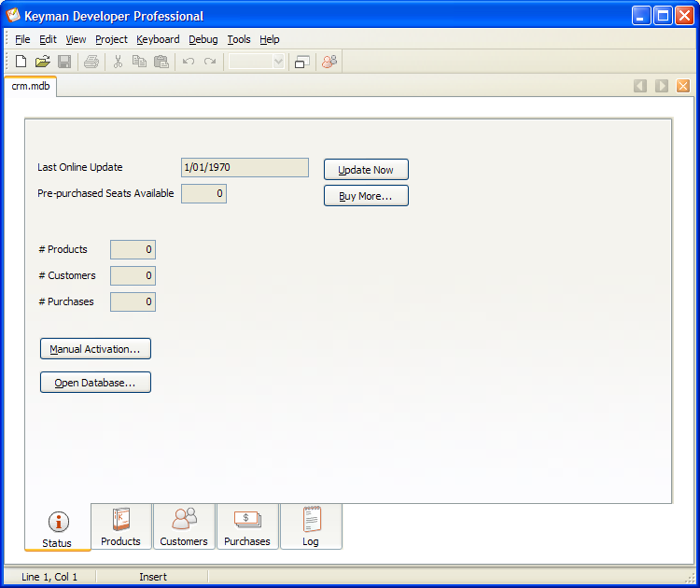Switch to the Status tab
Image resolution: width=700 pixels, height=588 pixels.
coord(58,528)
